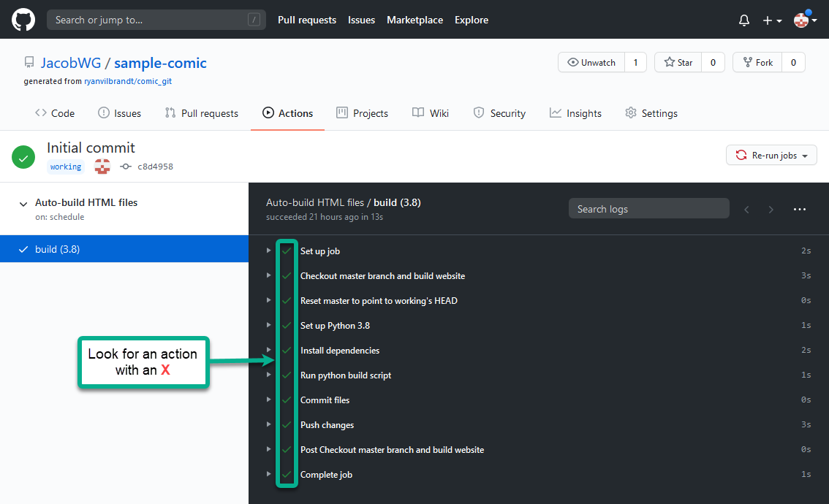Open Issues in top navigation

[x=361, y=20]
